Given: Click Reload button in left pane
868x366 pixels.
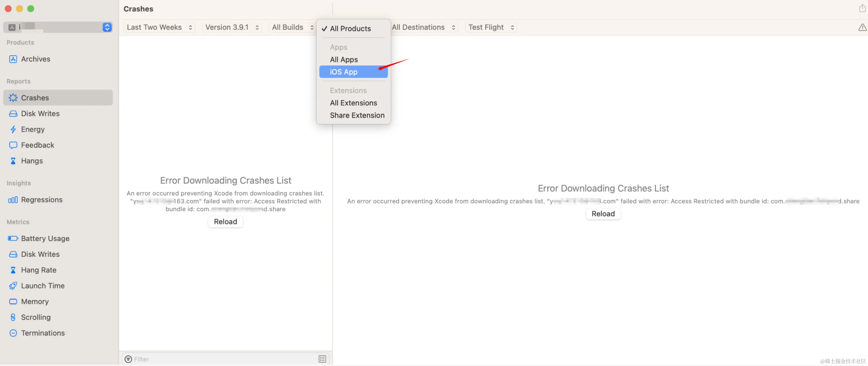Looking at the screenshot, I should (225, 222).
